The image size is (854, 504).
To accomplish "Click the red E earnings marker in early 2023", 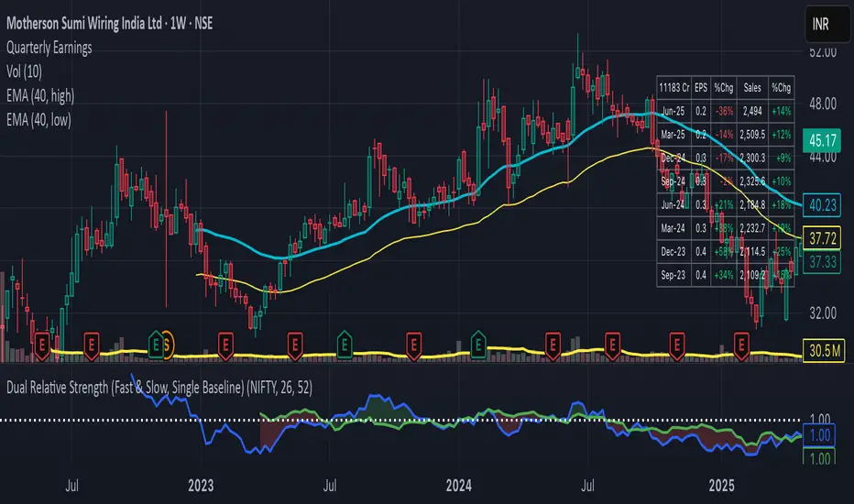I will click(x=225, y=345).
